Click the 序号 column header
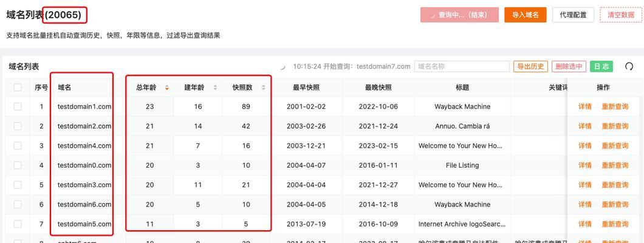This screenshot has height=243, width=644. tap(41, 87)
